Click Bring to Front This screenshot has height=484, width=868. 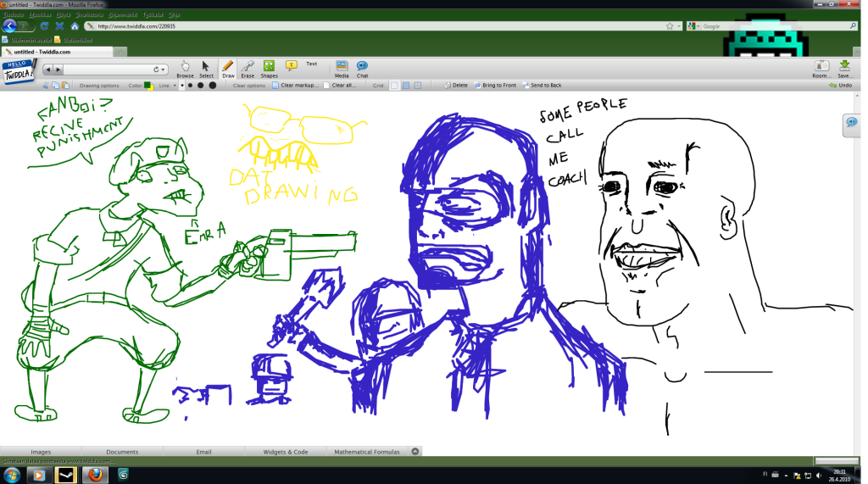(x=495, y=86)
